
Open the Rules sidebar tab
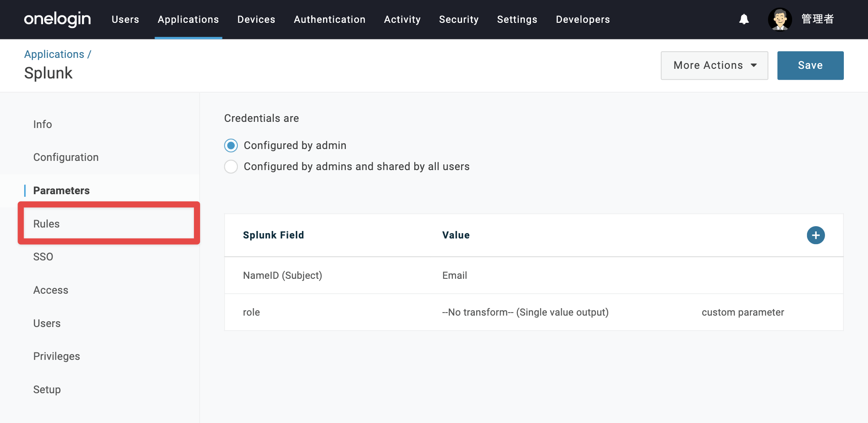click(47, 224)
